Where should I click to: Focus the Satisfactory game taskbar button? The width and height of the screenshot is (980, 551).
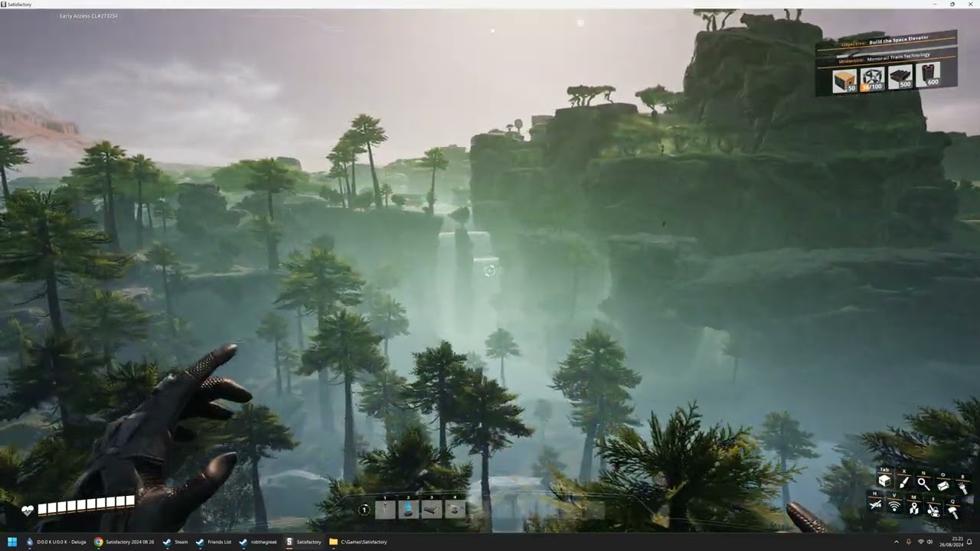click(x=304, y=542)
